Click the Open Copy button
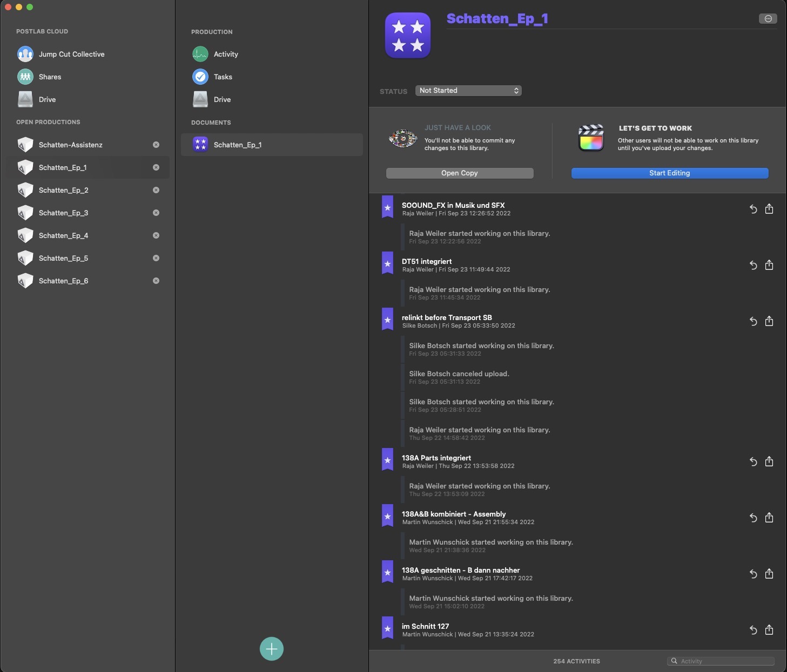The height and width of the screenshot is (672, 787). coord(459,173)
